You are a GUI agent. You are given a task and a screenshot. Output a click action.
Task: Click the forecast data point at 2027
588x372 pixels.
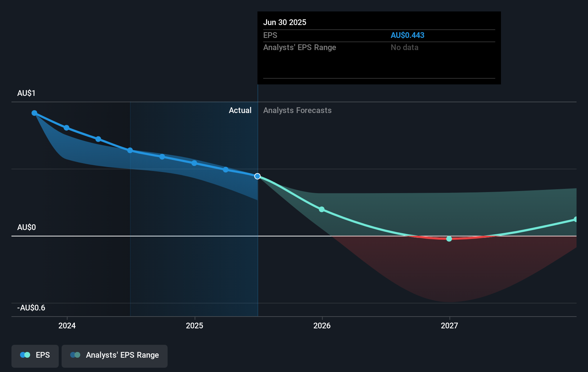tap(449, 239)
